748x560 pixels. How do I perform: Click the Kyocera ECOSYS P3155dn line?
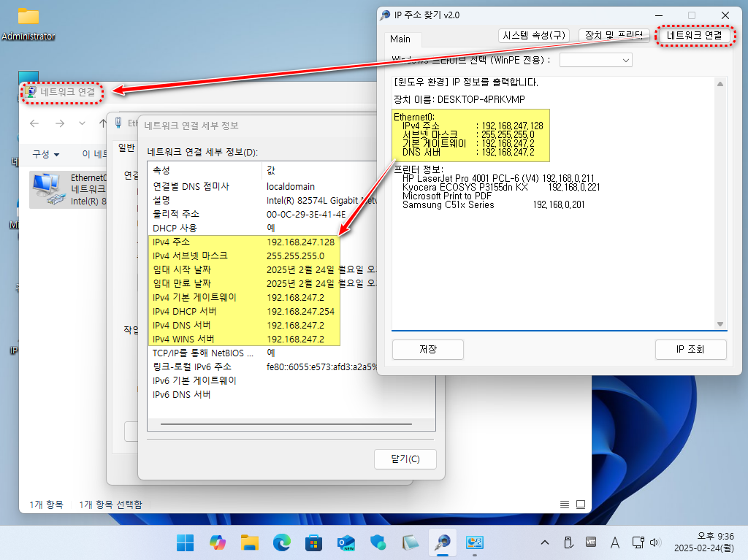click(501, 187)
